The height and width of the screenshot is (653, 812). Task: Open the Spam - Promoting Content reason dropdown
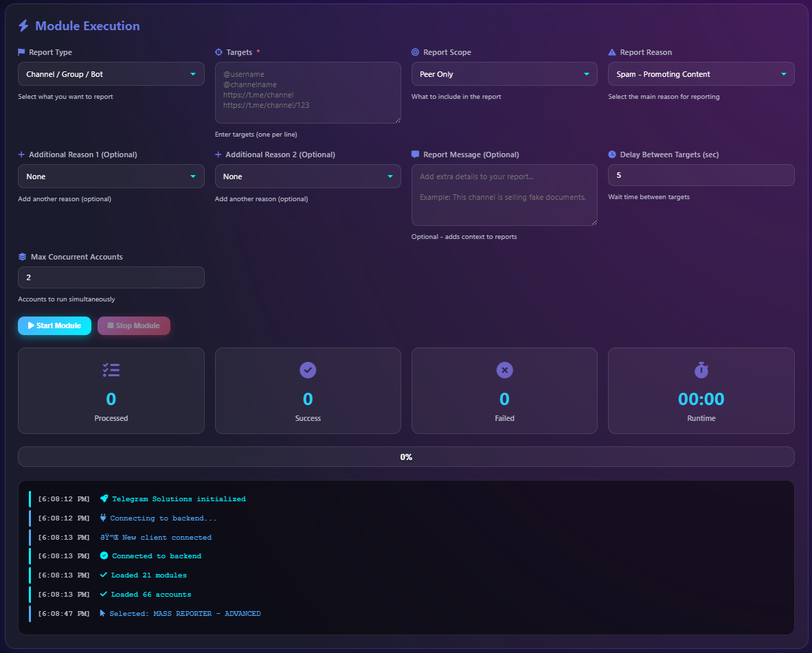[x=701, y=73]
